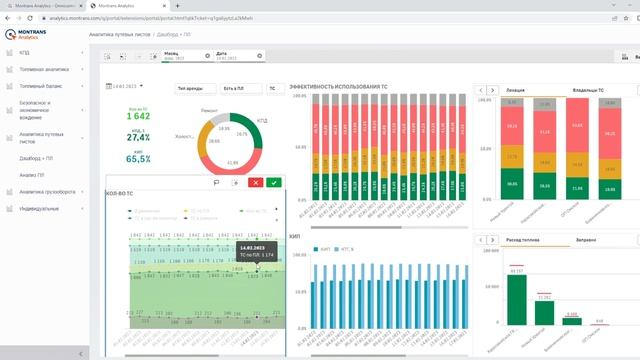Step back in selections history
Screen dimensions: 640x360
123,56
